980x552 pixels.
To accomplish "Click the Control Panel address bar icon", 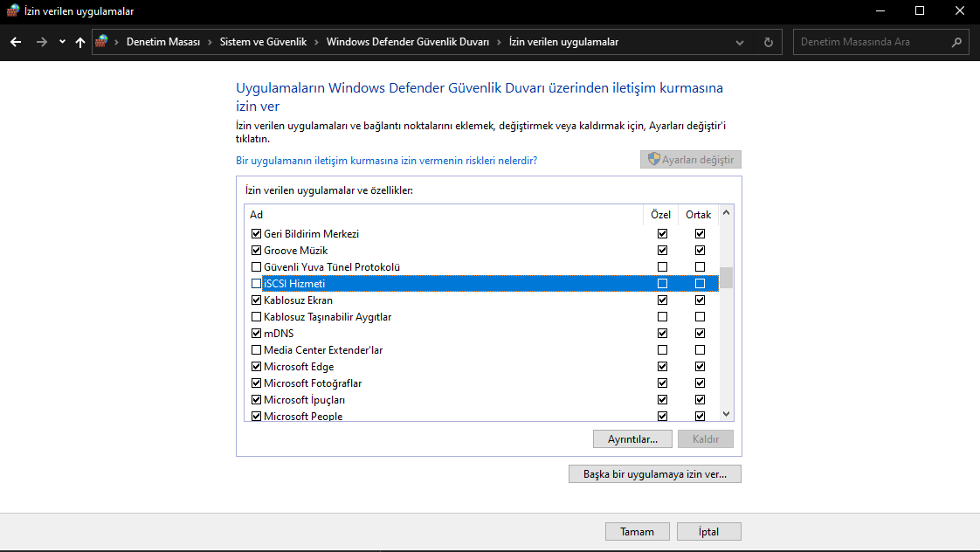I will coord(101,42).
